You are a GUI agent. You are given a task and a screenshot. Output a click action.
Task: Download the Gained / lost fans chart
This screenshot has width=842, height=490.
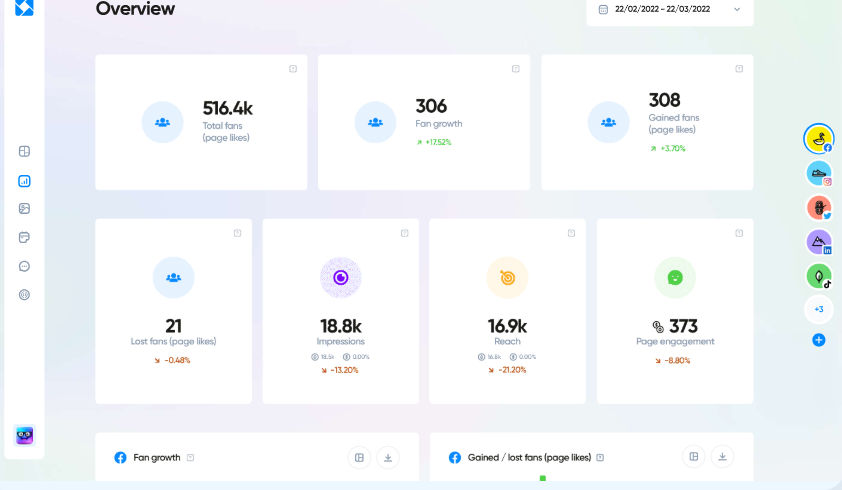[722, 457]
